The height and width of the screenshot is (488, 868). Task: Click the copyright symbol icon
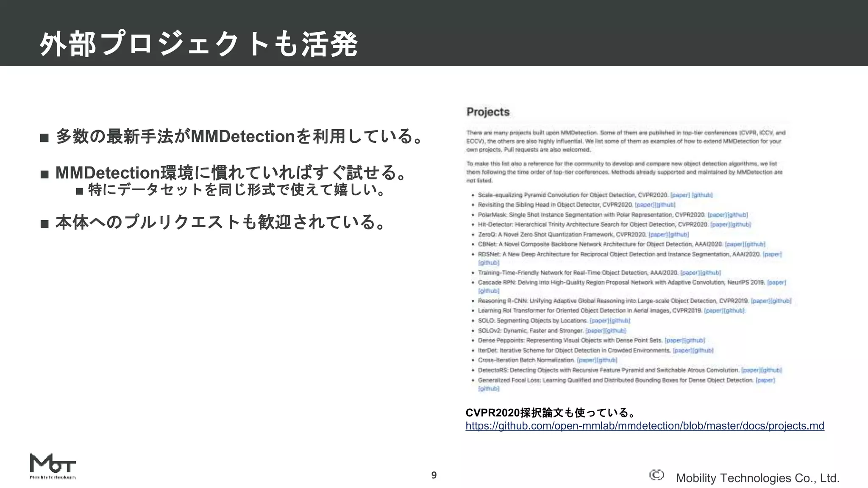(x=656, y=475)
